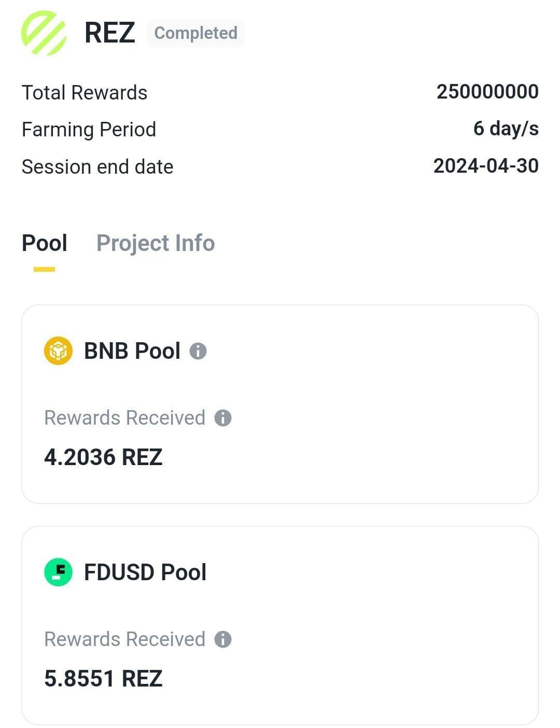This screenshot has width=560, height=728.
Task: Click the FDUSD coin icon
Action: tap(58, 572)
